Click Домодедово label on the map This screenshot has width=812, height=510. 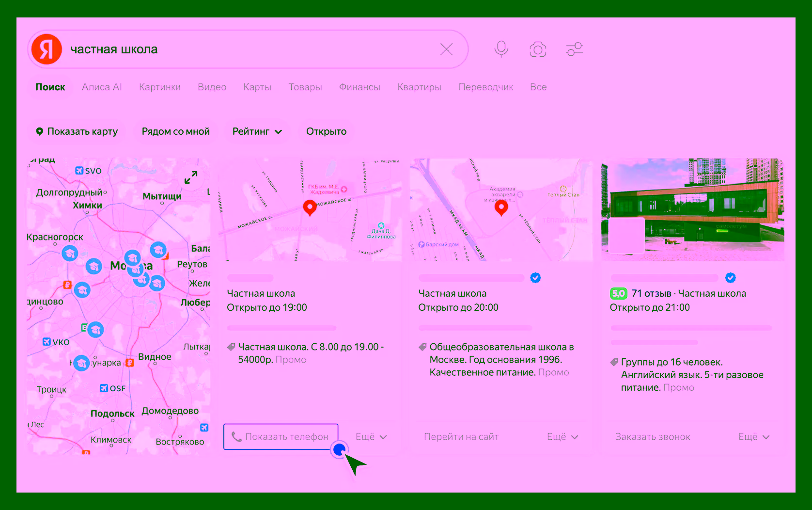[170, 411]
